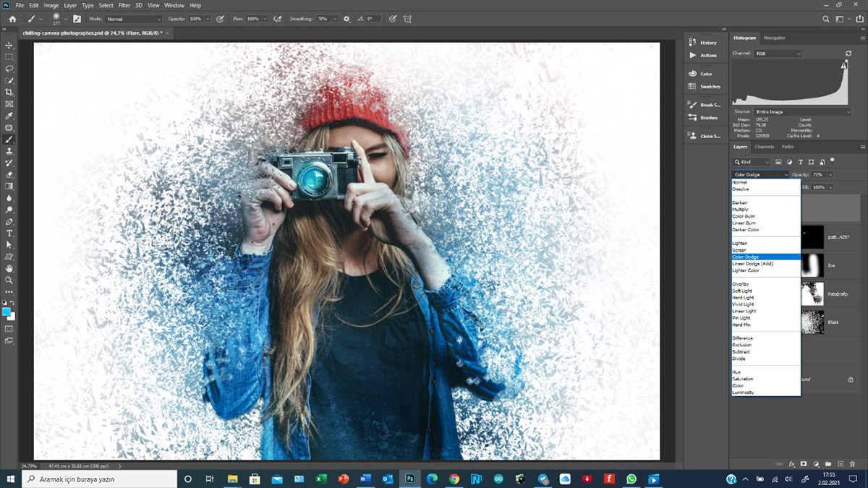Enable airbrush-style build-up effect
The height and width of the screenshot is (488, 868).
pos(278,19)
